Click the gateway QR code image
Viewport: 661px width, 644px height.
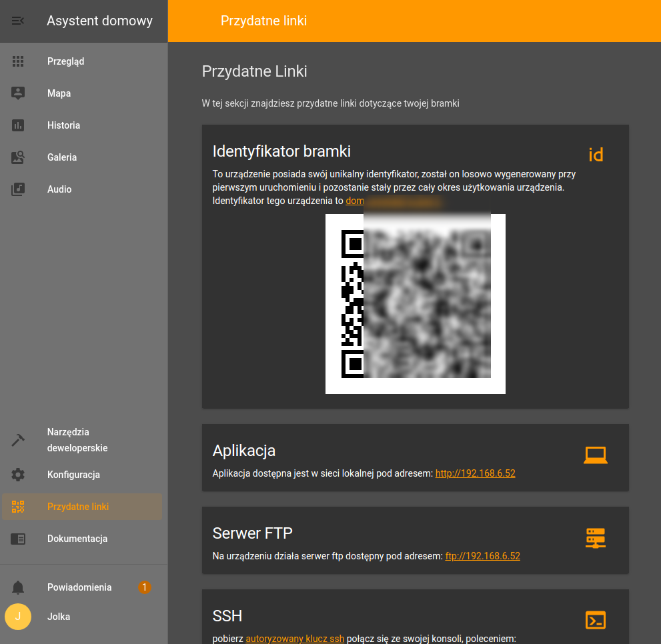(416, 304)
